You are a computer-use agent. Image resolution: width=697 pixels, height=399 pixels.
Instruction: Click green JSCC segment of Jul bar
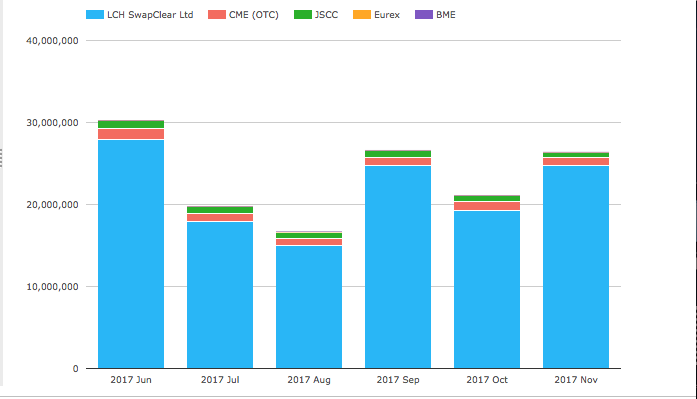click(220, 210)
